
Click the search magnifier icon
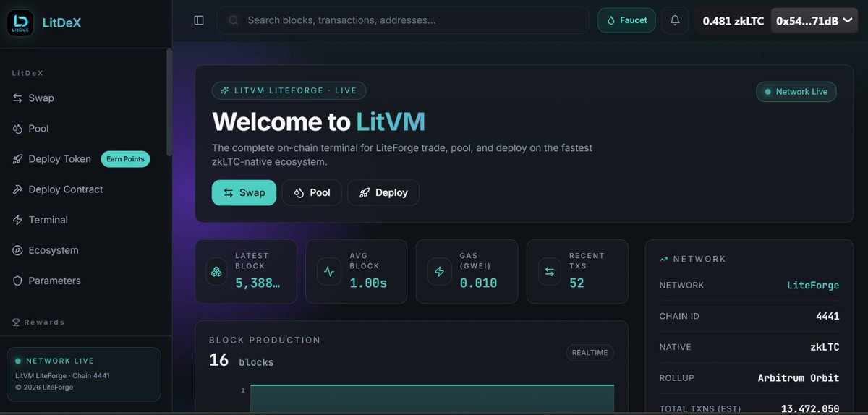click(x=234, y=20)
